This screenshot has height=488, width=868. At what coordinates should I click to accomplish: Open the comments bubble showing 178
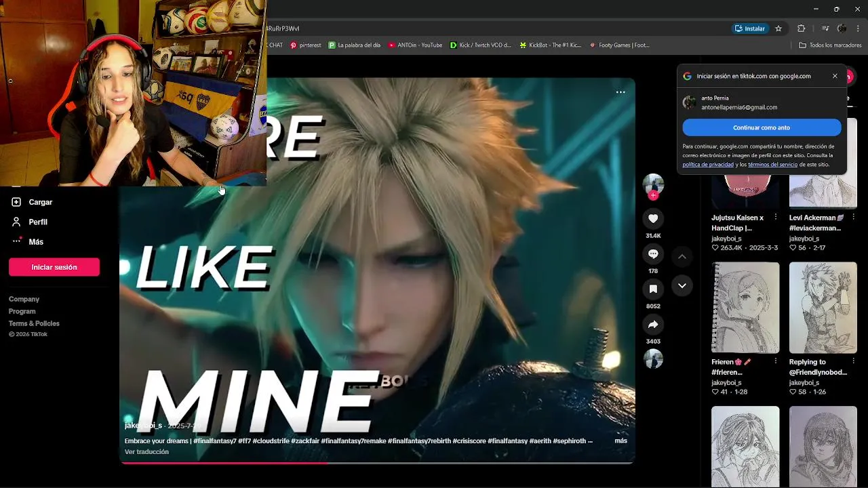(653, 253)
